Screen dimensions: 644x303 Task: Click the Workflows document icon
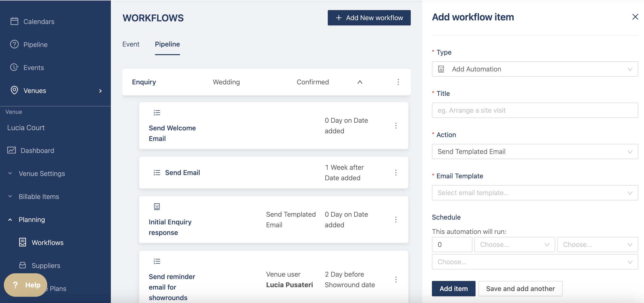pos(23,242)
